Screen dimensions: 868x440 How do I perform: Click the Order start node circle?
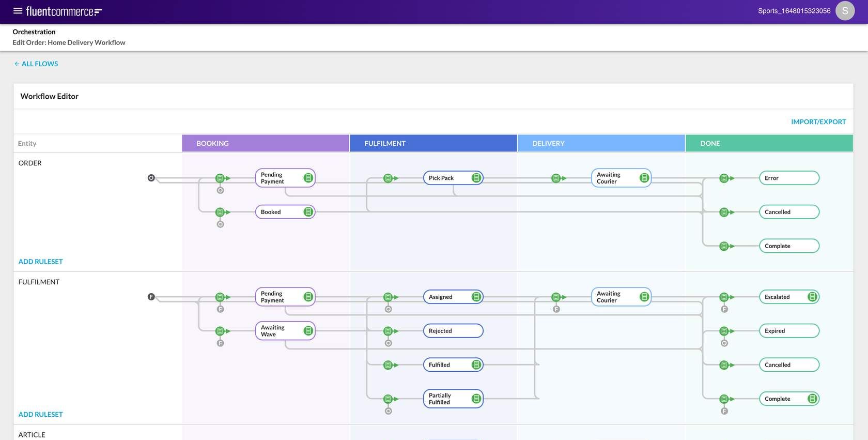tap(151, 178)
